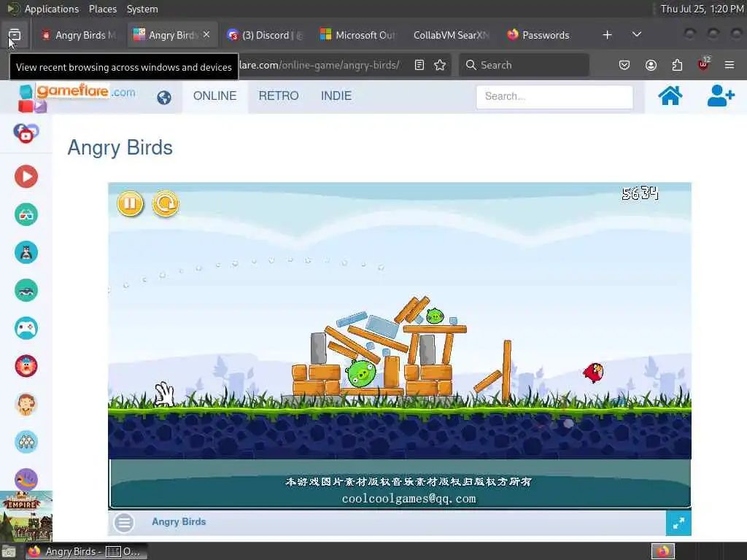Open the purple snail category icon
This screenshot has width=747, height=560.
26,478
